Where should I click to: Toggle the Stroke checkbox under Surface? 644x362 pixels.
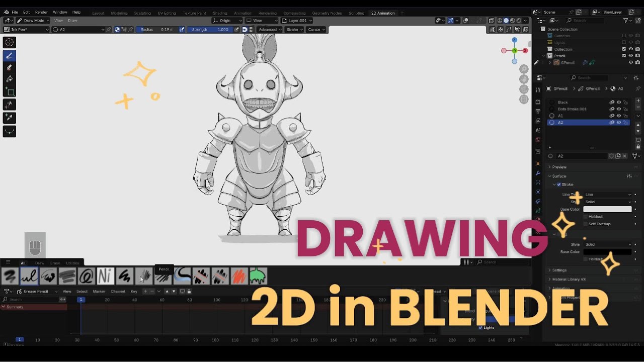[559, 185]
